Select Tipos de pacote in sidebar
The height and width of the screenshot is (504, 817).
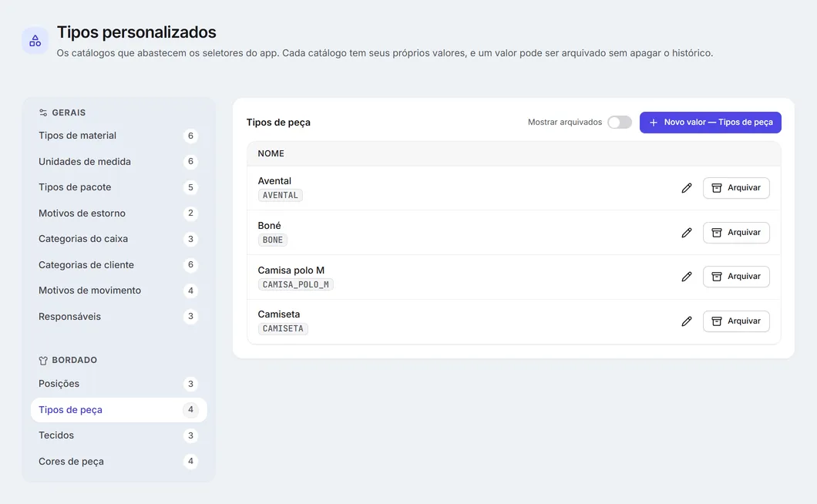point(119,187)
